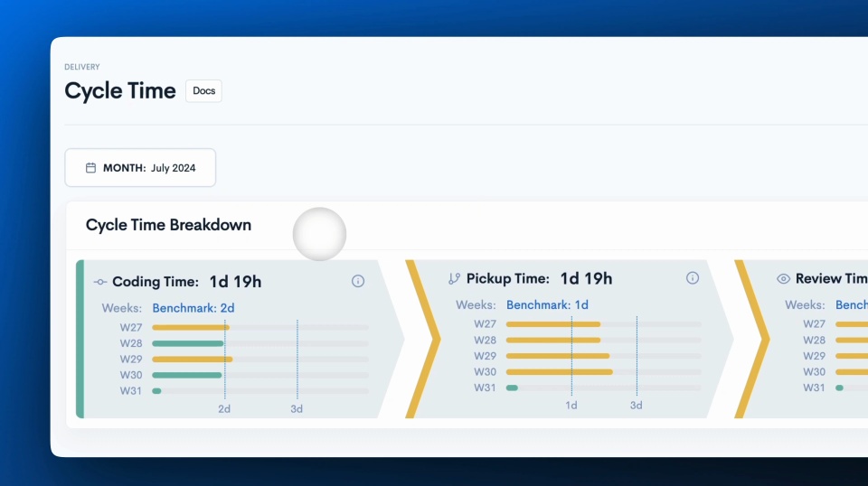Click the branch icon next to Pickup Time
The width and height of the screenshot is (868, 486).
(x=454, y=278)
